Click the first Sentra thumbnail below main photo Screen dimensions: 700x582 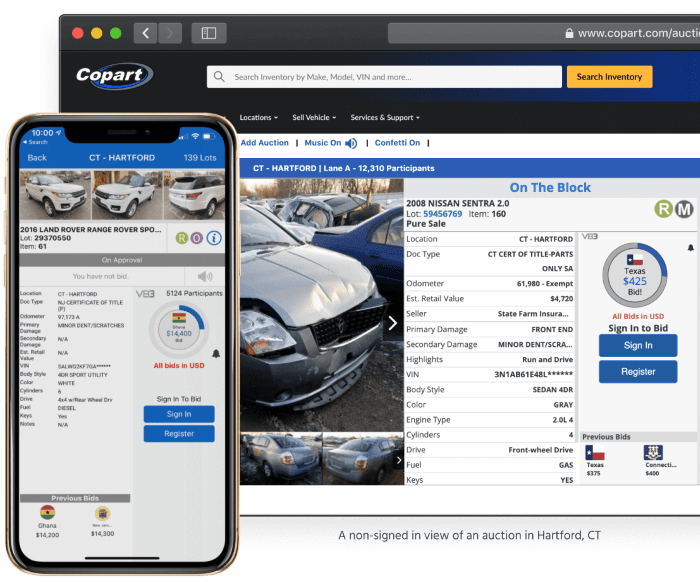pos(281,459)
